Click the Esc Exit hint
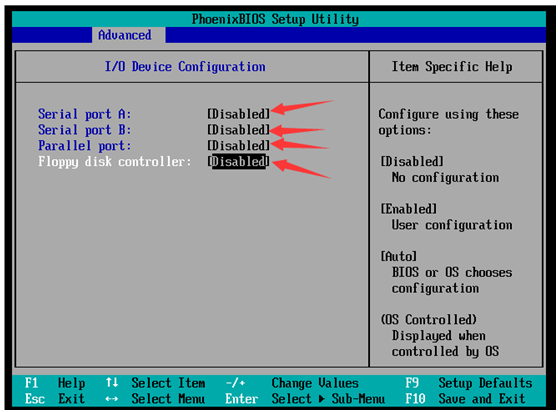Image resolution: width=558 pixels, height=412 pixels. coord(55,399)
